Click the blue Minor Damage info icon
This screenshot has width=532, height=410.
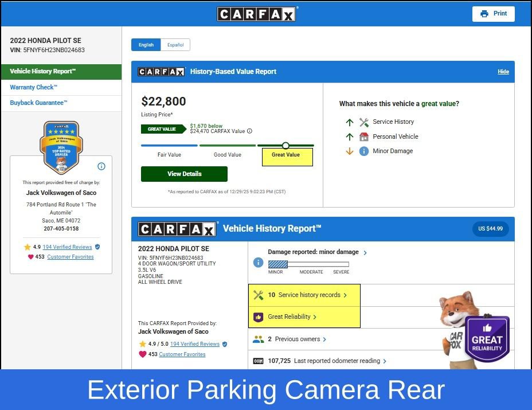(363, 151)
